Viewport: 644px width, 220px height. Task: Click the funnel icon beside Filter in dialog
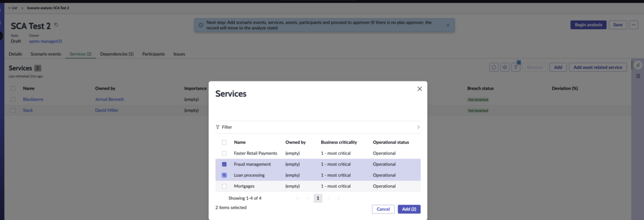(218, 127)
